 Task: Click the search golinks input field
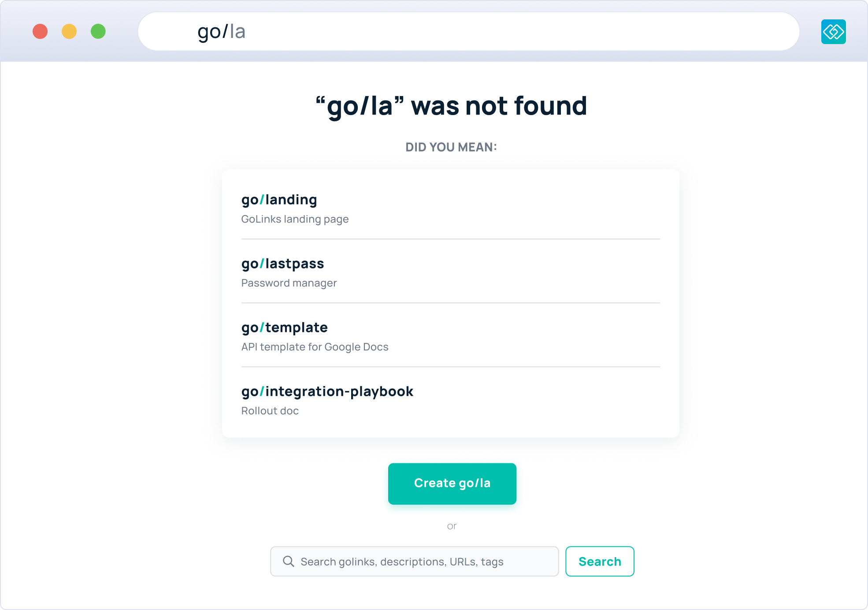point(414,561)
